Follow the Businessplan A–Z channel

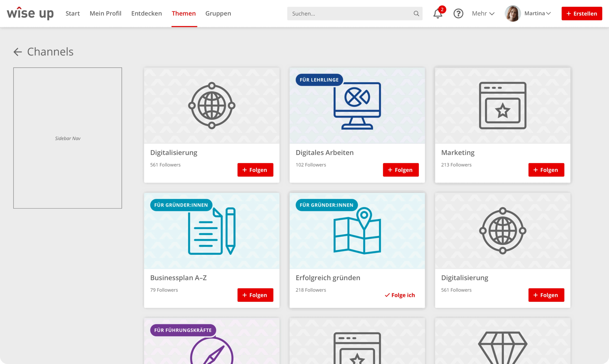click(x=255, y=295)
